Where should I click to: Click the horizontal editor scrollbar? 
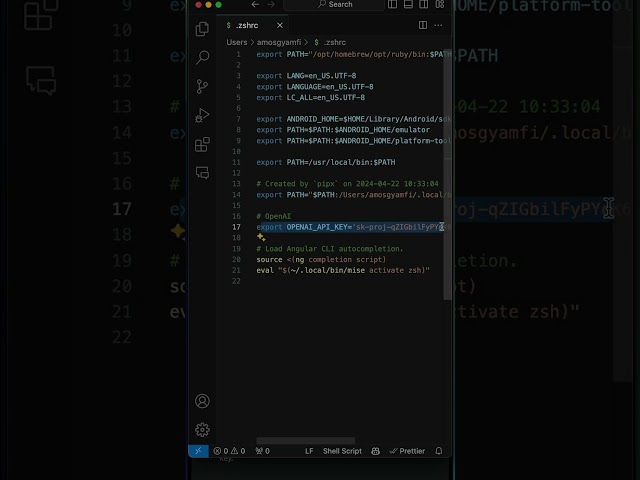[306, 441]
